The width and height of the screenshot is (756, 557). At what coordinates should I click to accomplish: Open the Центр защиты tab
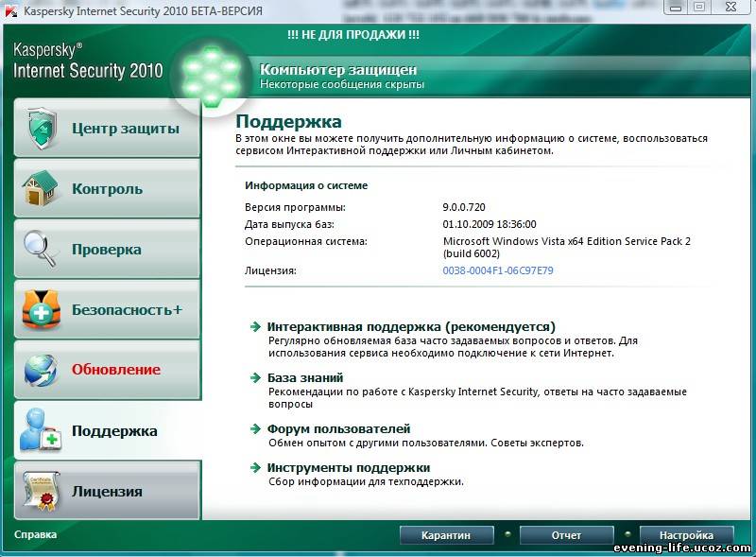pyautogui.click(x=107, y=129)
